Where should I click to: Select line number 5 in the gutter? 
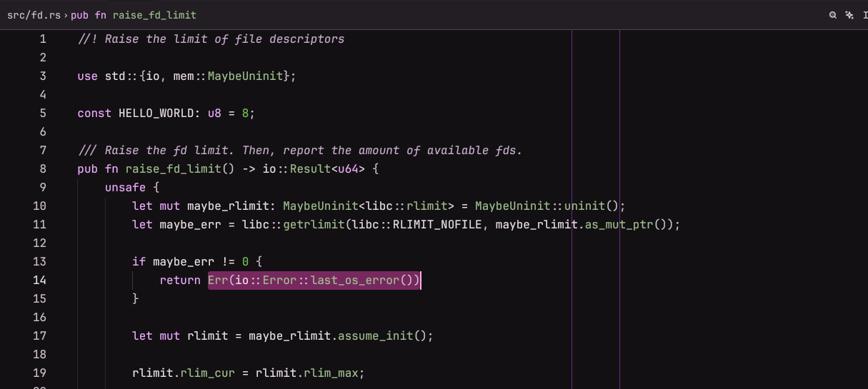tap(43, 113)
